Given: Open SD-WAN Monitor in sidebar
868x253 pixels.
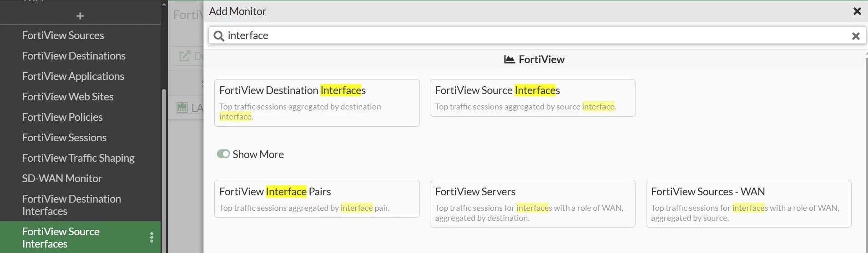Looking at the screenshot, I should tap(62, 179).
